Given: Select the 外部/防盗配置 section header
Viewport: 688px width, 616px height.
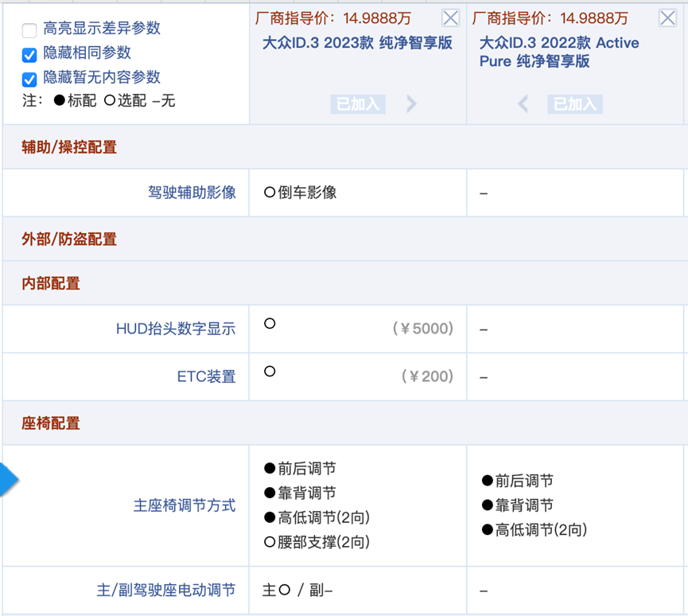Looking at the screenshot, I should (x=69, y=240).
